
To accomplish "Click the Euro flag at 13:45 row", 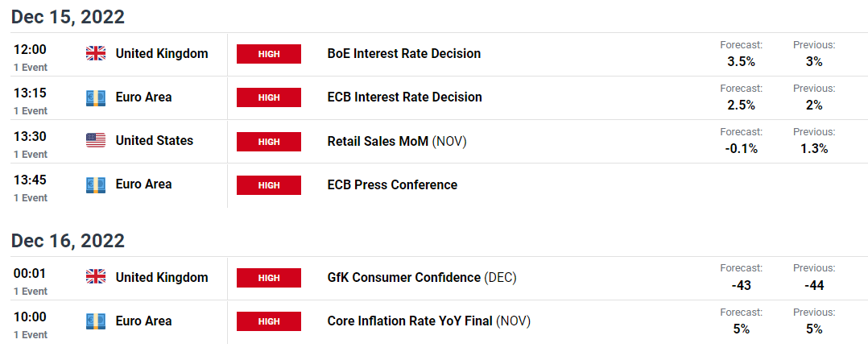I will pos(96,184).
